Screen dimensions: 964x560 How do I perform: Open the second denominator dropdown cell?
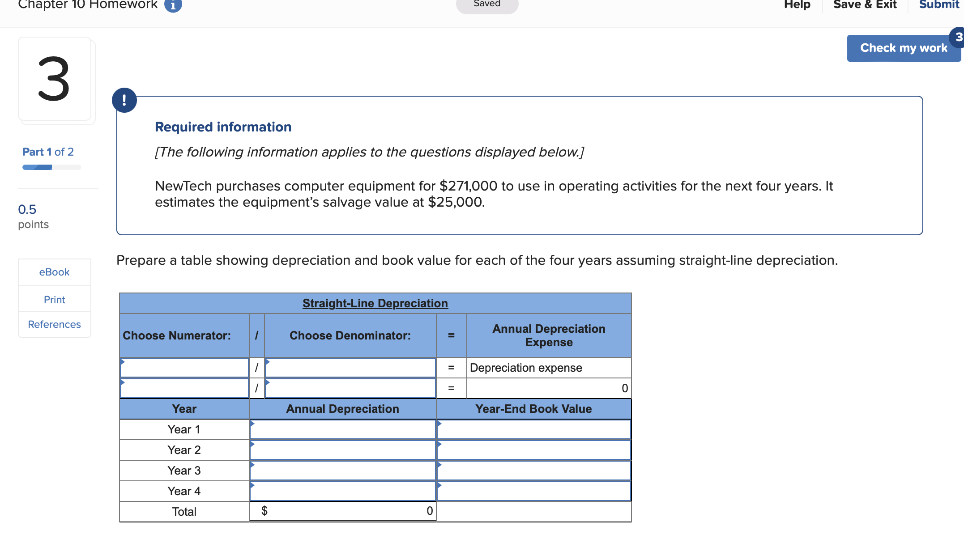pos(350,388)
